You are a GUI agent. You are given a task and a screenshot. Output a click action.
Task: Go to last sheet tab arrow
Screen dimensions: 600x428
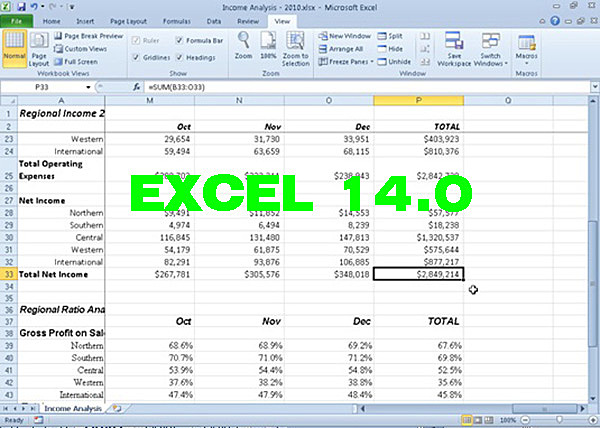click(33, 409)
